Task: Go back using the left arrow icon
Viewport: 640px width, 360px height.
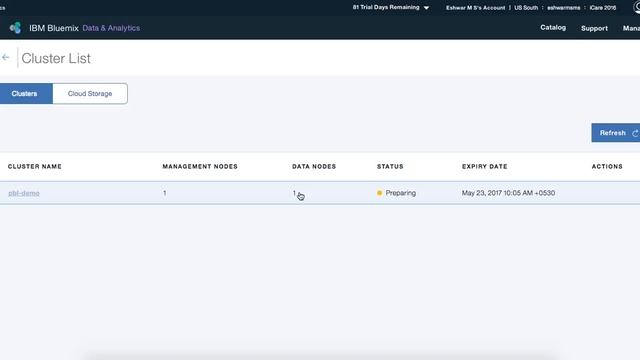Action: point(5,58)
